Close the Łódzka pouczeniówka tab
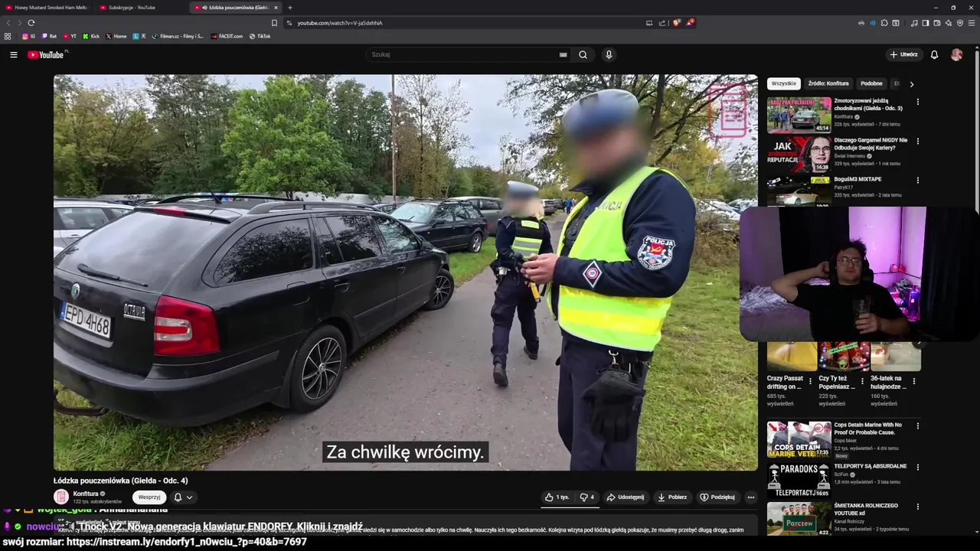This screenshot has height=551, width=980. 276,8
